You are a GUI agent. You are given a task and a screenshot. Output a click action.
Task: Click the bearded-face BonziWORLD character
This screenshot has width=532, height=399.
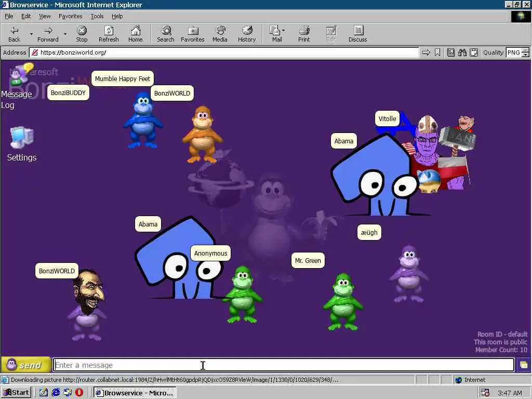coord(87,303)
